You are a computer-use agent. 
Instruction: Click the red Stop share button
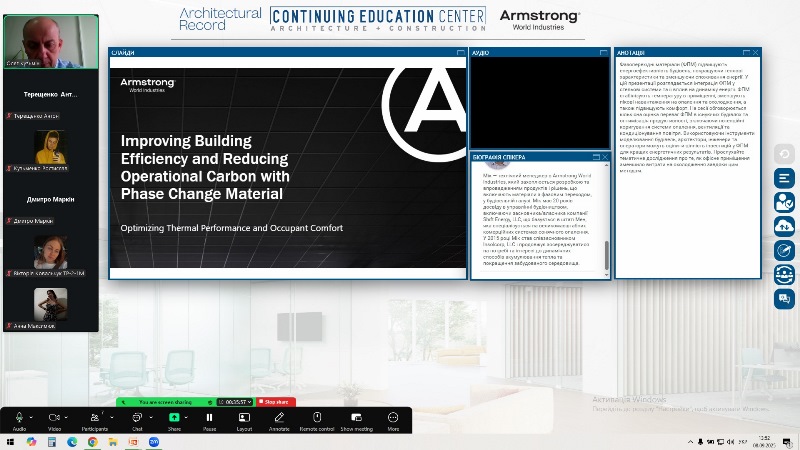[x=276, y=402]
